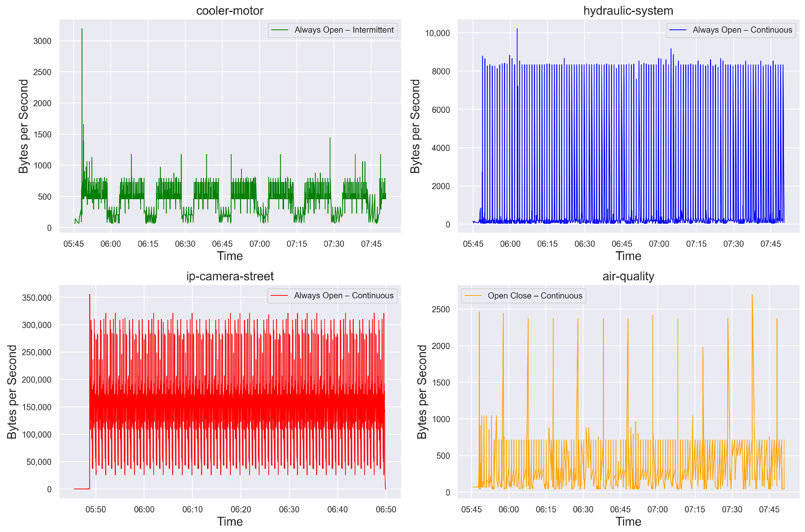Viewport: 805px width, 532px height.
Task: Click the red line swatch in ip-camera-street legend
Action: point(279,296)
